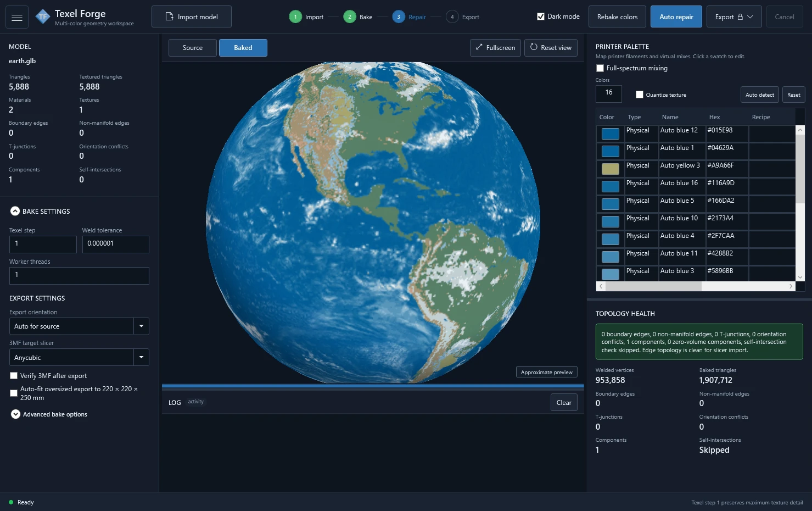The image size is (812, 511).
Task: Click the palette horizontal scrollbar thumb
Action: [653, 286]
